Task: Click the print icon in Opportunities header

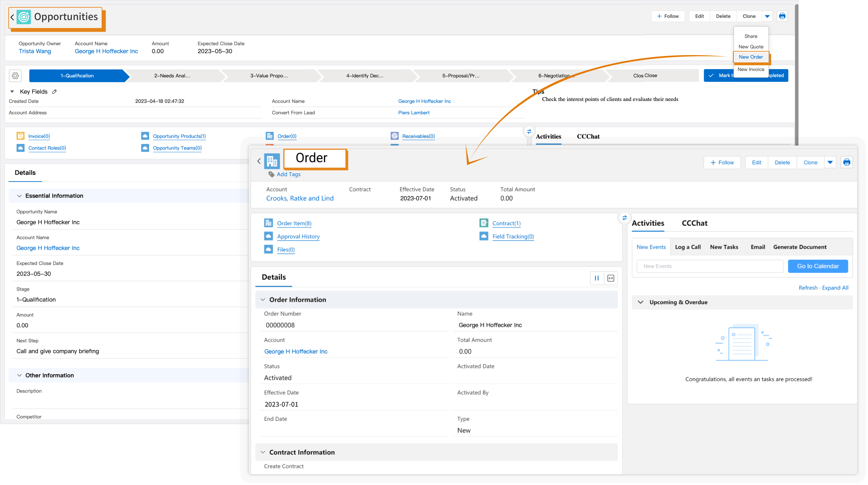Action: (x=782, y=16)
